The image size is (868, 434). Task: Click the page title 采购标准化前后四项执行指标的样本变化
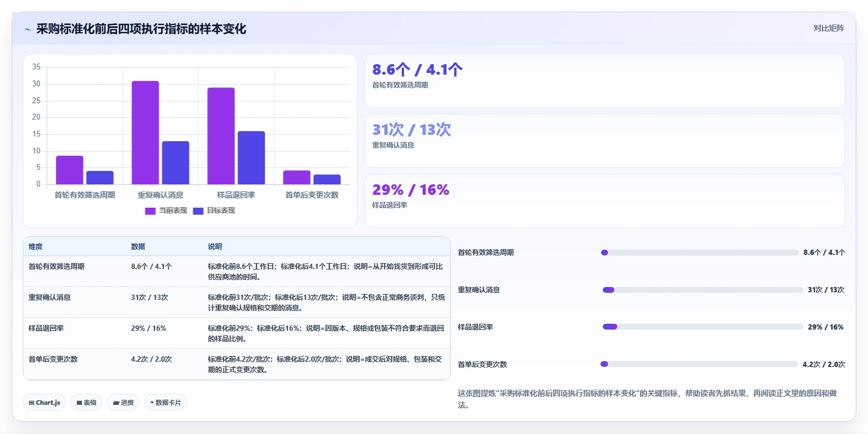point(141,29)
